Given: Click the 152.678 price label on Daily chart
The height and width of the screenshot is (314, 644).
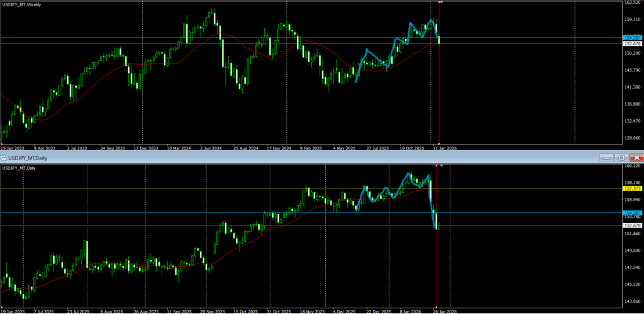Looking at the screenshot, I should pyautogui.click(x=631, y=225).
